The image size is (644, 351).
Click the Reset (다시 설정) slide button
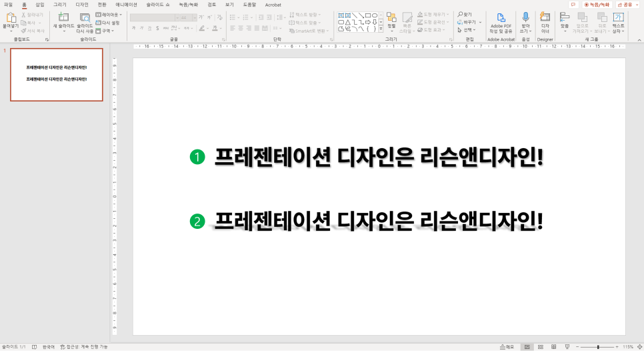pos(107,23)
